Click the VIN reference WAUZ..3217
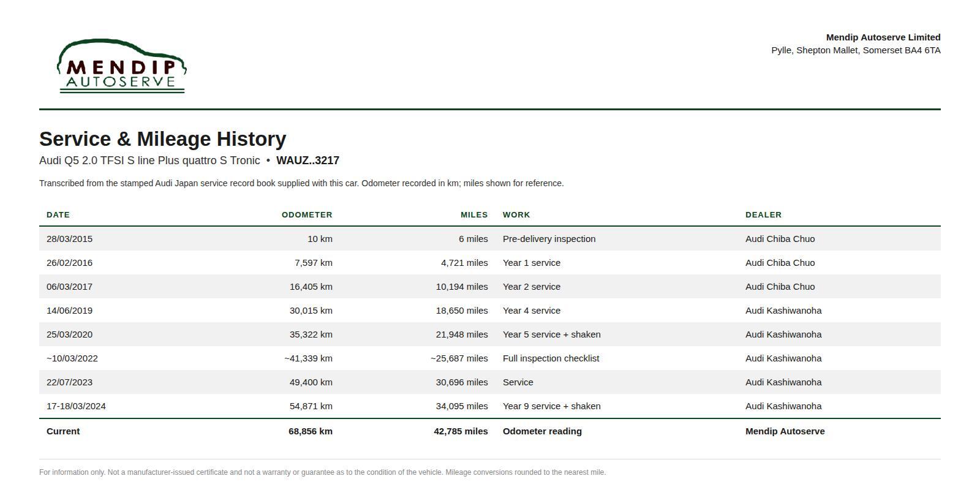The image size is (980, 495). point(307,161)
